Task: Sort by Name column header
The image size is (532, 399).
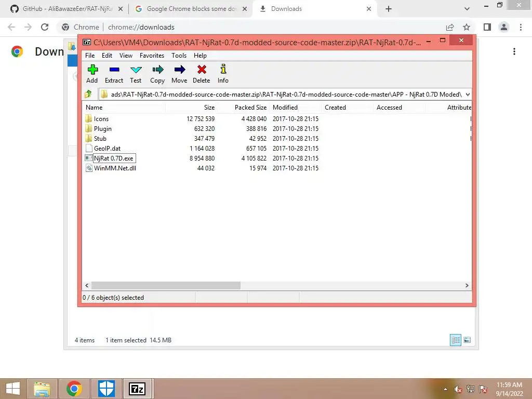Action: tap(124, 108)
